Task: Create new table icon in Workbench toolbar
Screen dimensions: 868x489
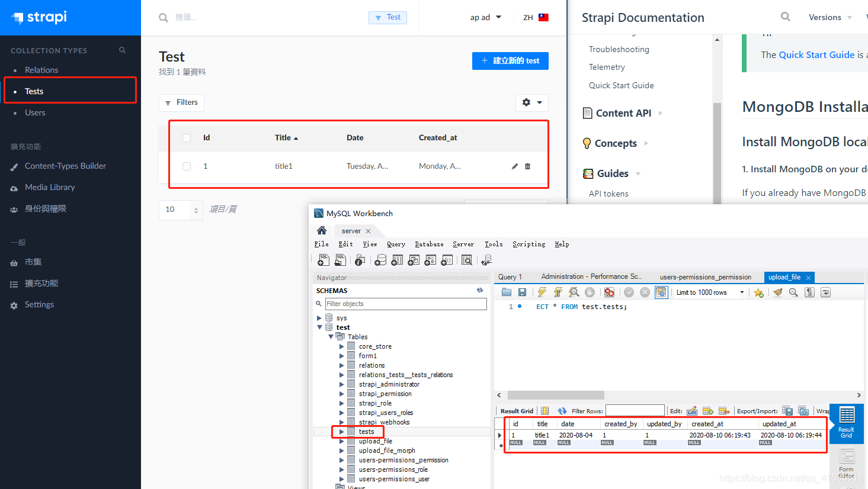Action: pos(398,260)
